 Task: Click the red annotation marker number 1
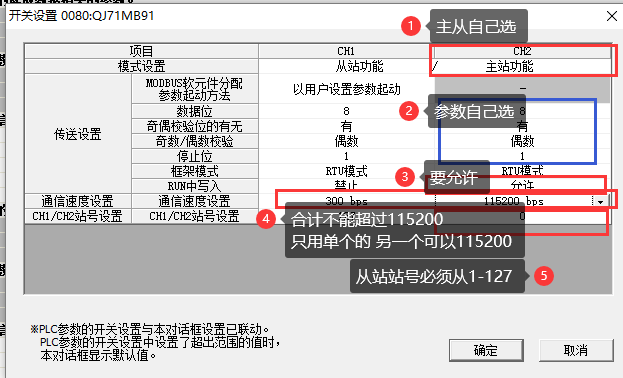(411, 26)
